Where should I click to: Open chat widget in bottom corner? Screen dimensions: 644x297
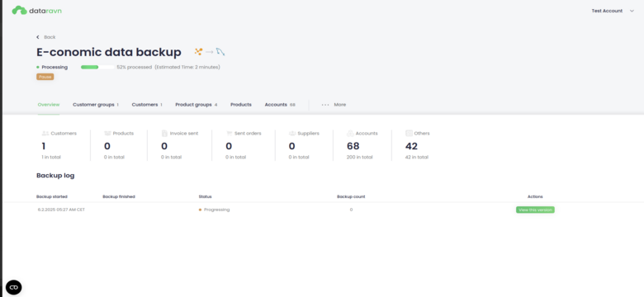(13, 287)
